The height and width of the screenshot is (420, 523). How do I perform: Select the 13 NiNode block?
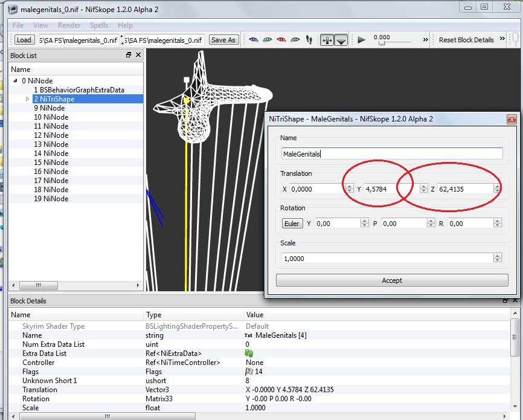click(51, 144)
